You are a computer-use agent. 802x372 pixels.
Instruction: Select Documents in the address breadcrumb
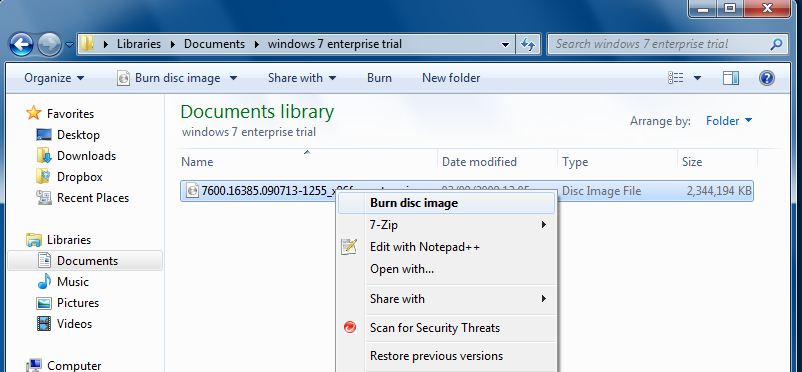click(x=214, y=44)
